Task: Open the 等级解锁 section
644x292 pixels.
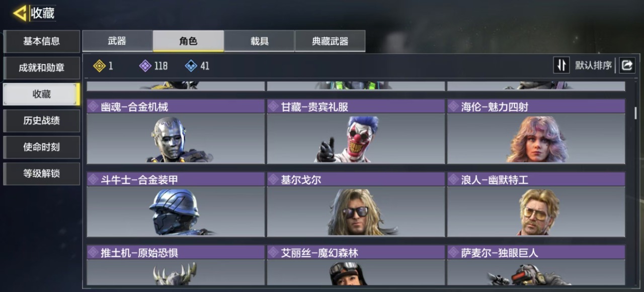Action: [x=42, y=174]
